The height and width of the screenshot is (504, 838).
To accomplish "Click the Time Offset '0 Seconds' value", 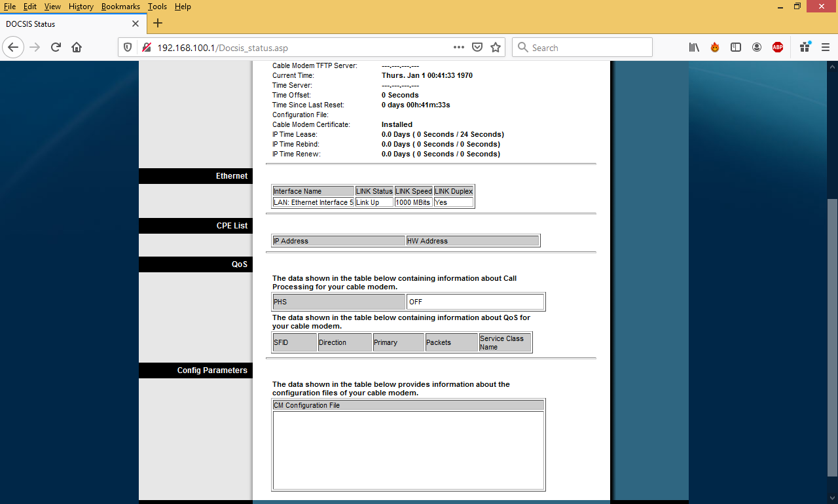I will [x=400, y=95].
